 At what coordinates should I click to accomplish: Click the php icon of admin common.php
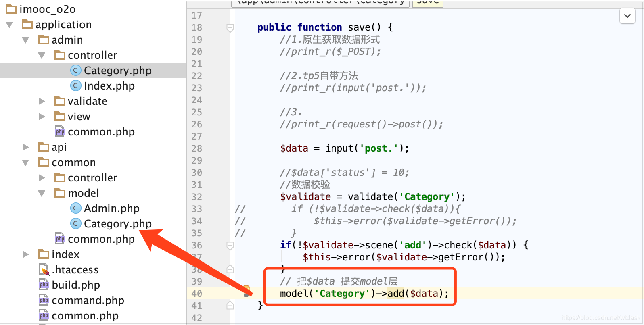[60, 131]
